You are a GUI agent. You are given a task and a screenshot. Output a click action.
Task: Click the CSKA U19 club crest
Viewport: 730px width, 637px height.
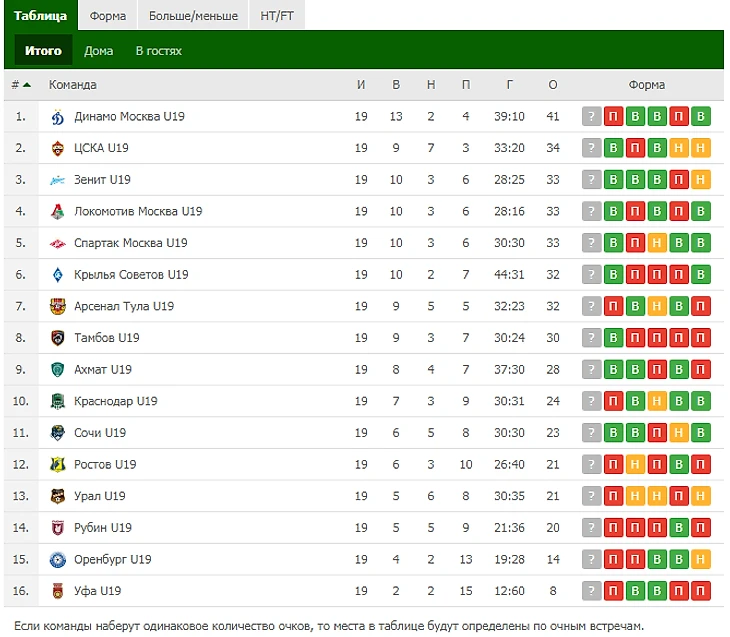[58, 149]
